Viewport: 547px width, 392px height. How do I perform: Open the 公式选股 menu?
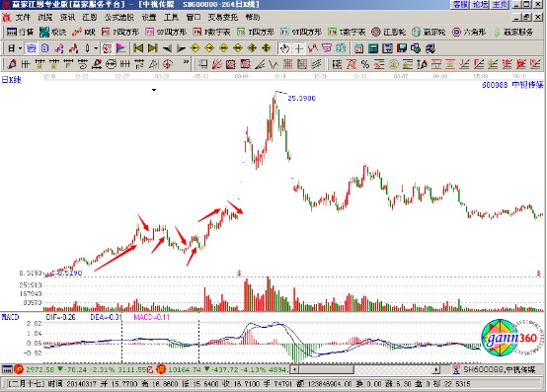pos(119,18)
